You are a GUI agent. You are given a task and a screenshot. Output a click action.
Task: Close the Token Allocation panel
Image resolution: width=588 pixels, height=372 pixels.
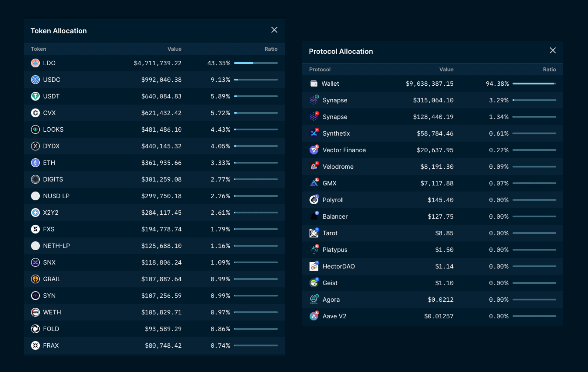click(274, 30)
